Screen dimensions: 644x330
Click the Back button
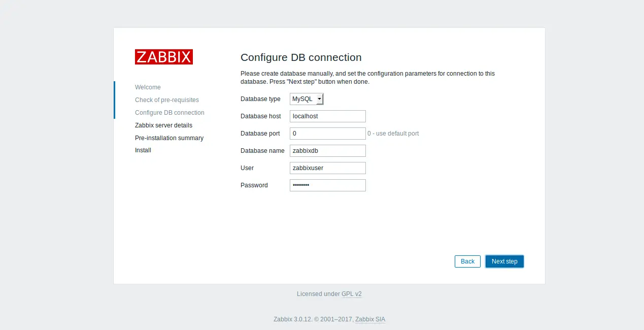(467, 261)
